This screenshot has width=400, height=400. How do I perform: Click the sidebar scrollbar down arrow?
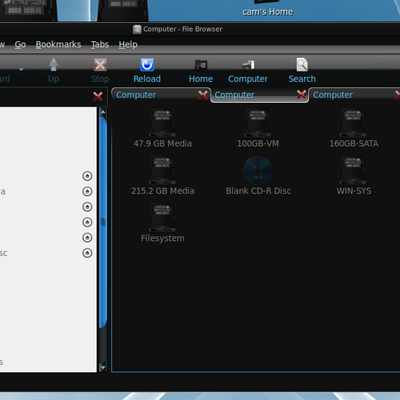pyautogui.click(x=103, y=367)
